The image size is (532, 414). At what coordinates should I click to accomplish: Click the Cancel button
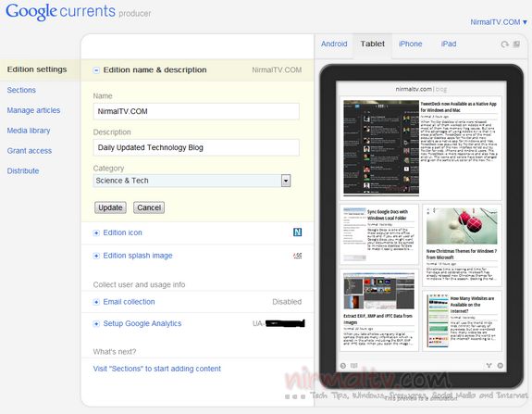[x=149, y=207]
